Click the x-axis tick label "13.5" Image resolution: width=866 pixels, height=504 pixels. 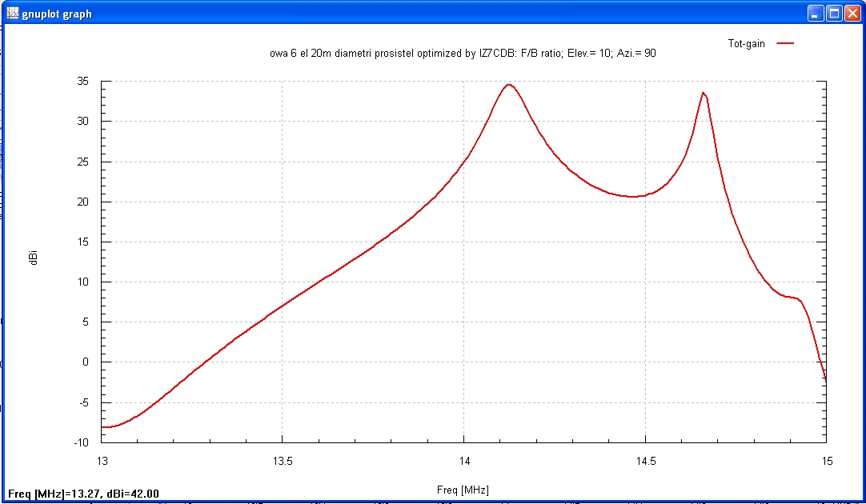coord(283,461)
